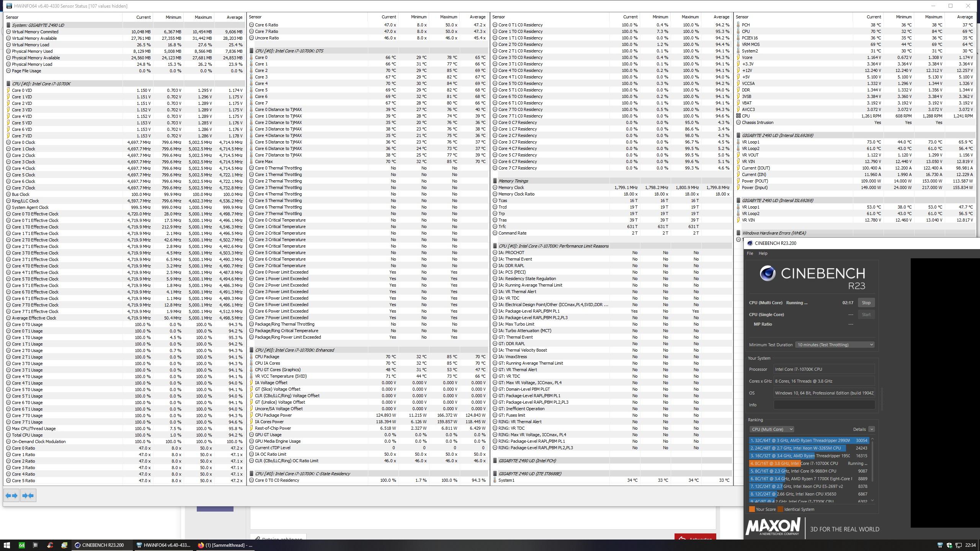
Task: Select the Core Max temperature row
Action: pos(367,161)
